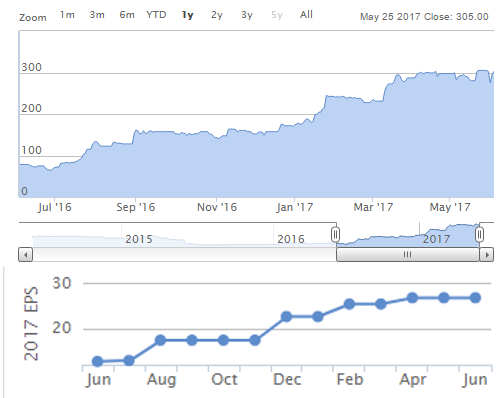Set zoom range to 1m

(x=67, y=15)
